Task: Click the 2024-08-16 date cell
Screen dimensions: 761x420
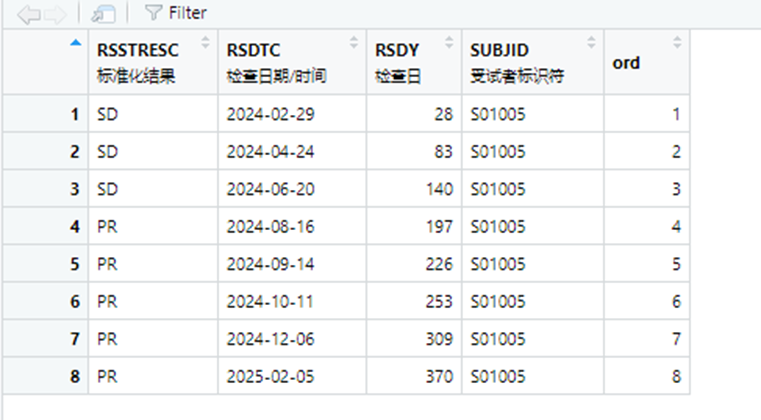Action: pos(270,226)
